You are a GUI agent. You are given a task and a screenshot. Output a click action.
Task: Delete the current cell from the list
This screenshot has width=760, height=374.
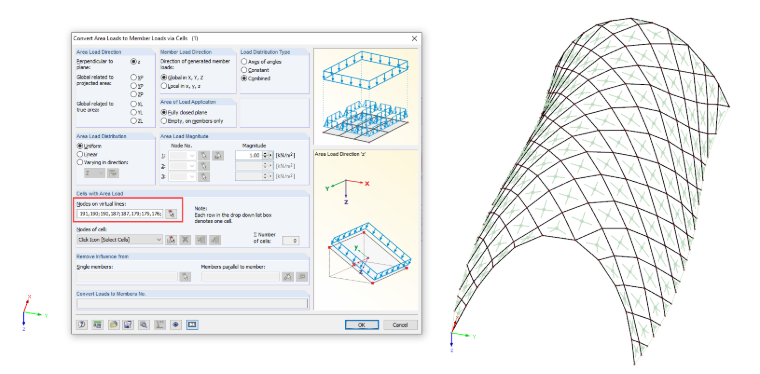pyautogui.click(x=185, y=239)
